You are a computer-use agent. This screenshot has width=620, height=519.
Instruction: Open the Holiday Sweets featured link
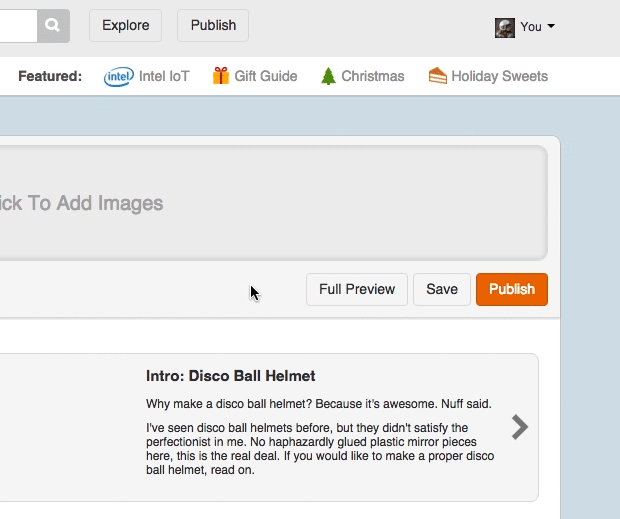click(x=500, y=76)
